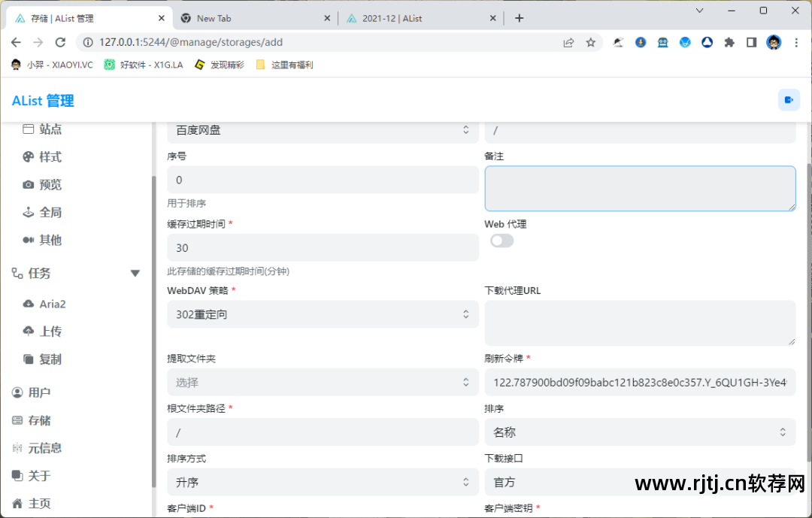Open the WebDAV 策略 dropdown showing 302重定向
Image resolution: width=812 pixels, height=518 pixels.
322,314
